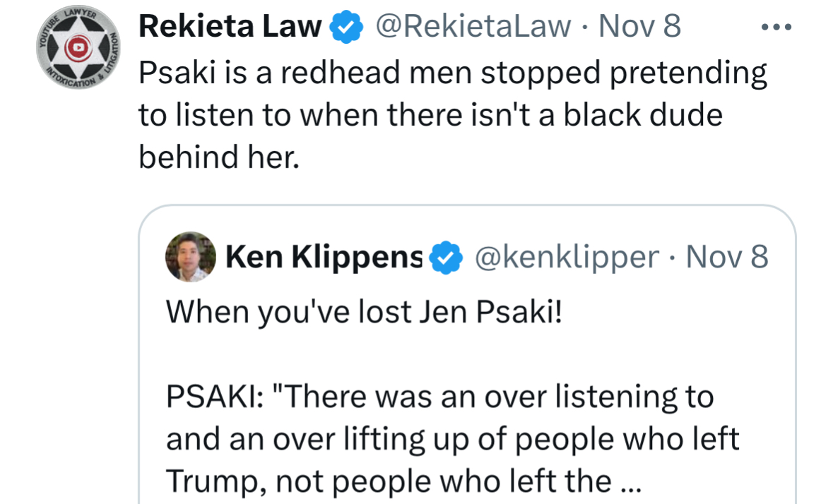Open Rekieta Law's round profile avatar
Screen dimensions: 833x504
[x=78, y=47]
